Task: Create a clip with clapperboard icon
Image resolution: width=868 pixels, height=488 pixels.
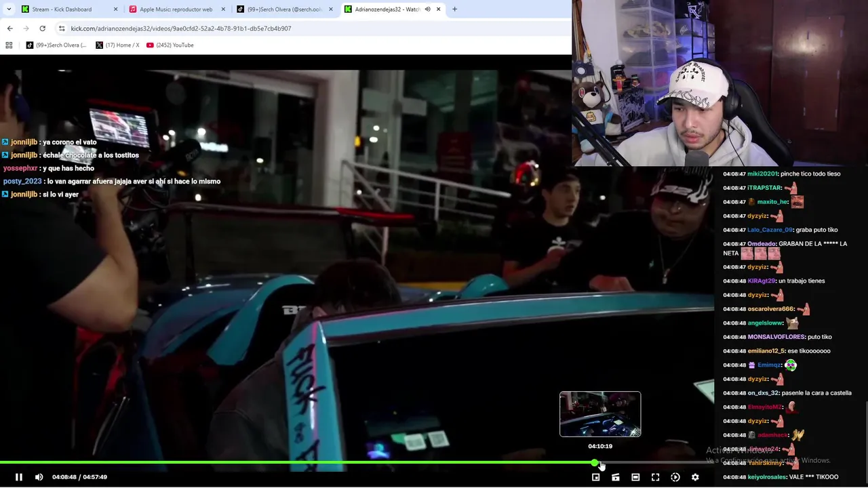Action: pos(616,477)
